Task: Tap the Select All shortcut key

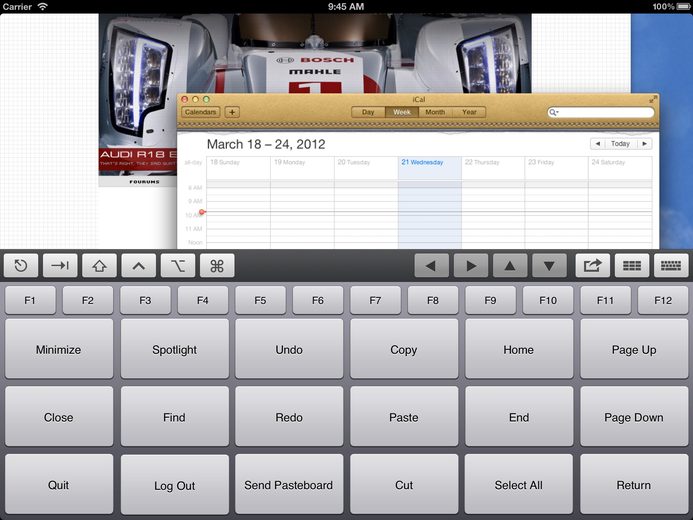Action: 519,484
